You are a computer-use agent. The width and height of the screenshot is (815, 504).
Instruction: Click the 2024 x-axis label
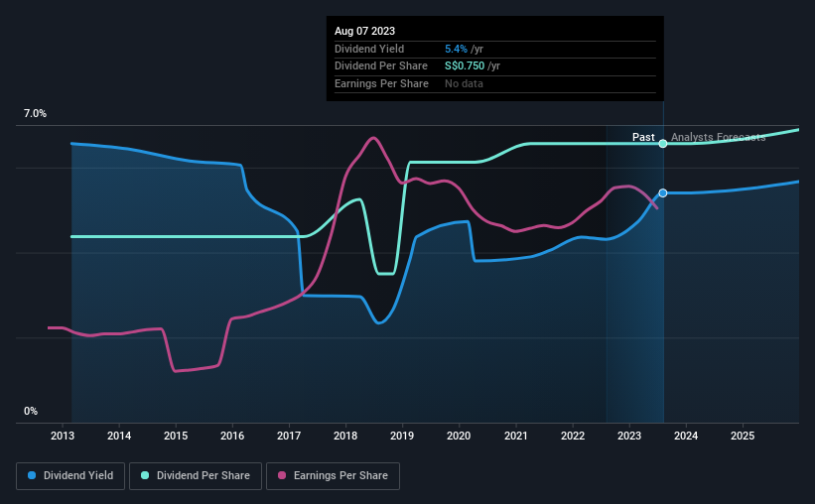(x=686, y=436)
